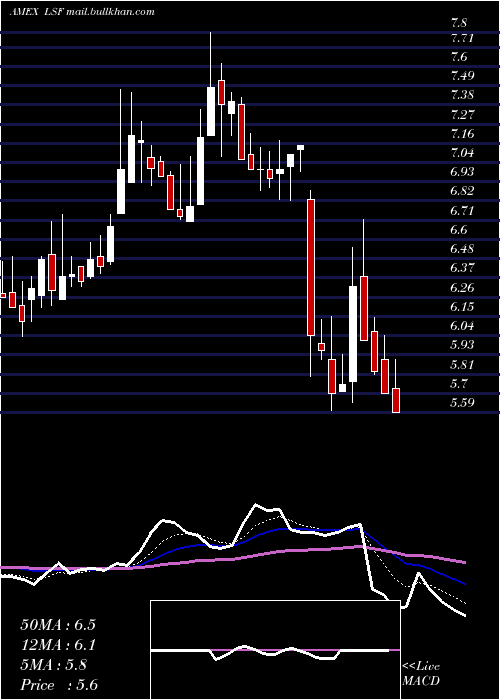Select the 6.93 price axis label

[x=463, y=172]
